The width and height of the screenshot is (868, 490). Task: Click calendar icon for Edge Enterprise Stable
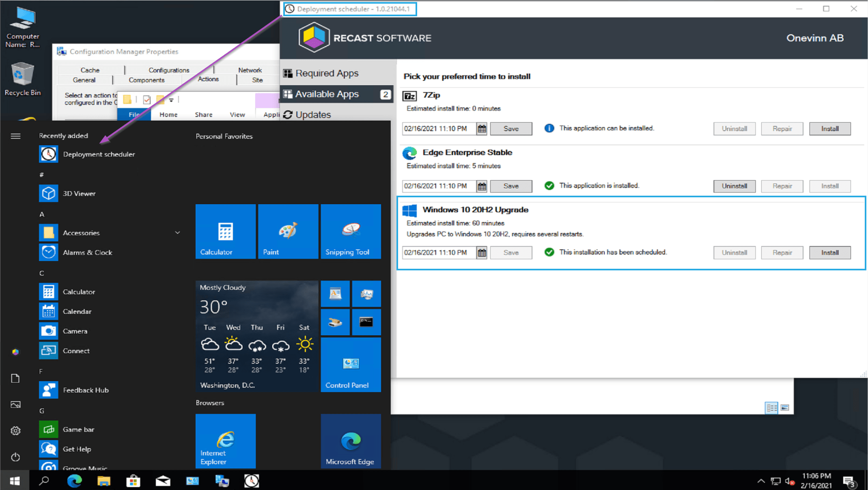[482, 186]
